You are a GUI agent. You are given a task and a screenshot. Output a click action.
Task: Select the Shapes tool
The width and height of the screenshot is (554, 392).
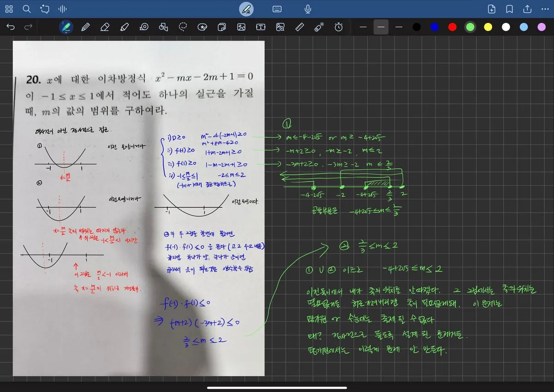163,27
